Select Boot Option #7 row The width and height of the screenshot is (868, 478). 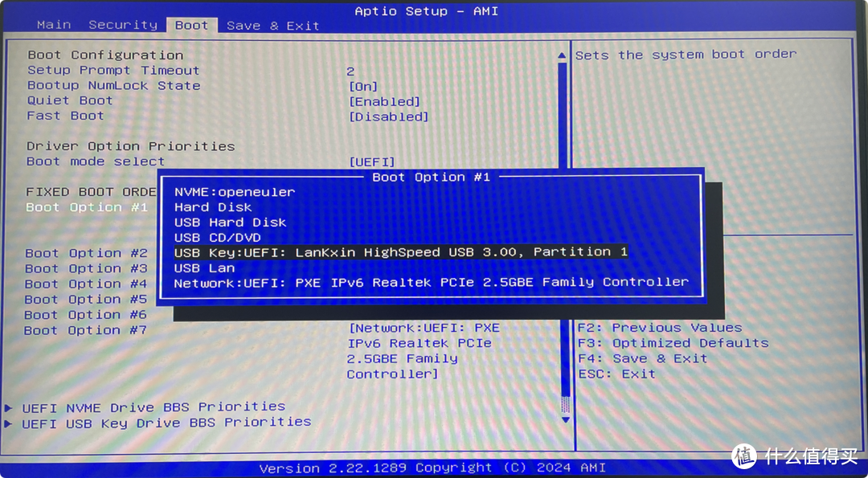[84, 331]
